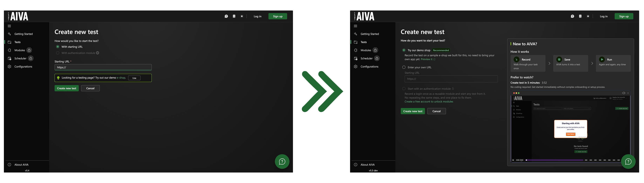Click the Run step play icon
Image resolution: width=644 pixels, height=183 pixels.
pos(602,59)
